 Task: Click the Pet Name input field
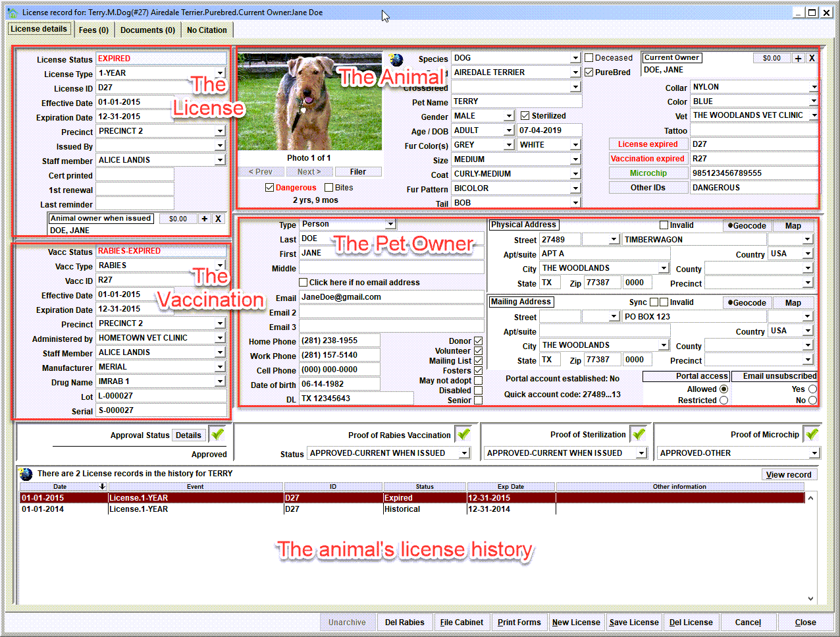tap(517, 101)
